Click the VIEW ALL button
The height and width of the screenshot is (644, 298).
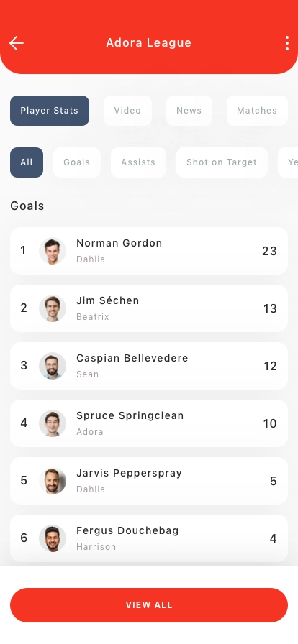click(x=149, y=605)
